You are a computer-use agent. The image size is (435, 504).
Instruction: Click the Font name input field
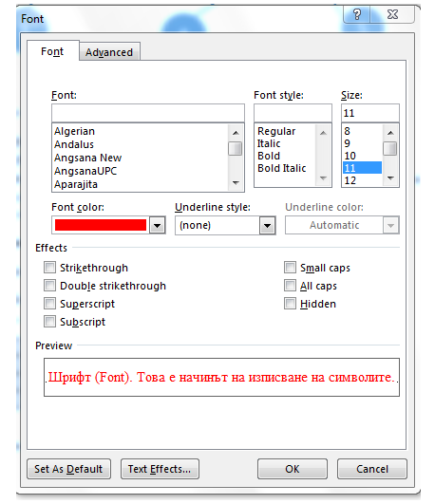(x=148, y=113)
